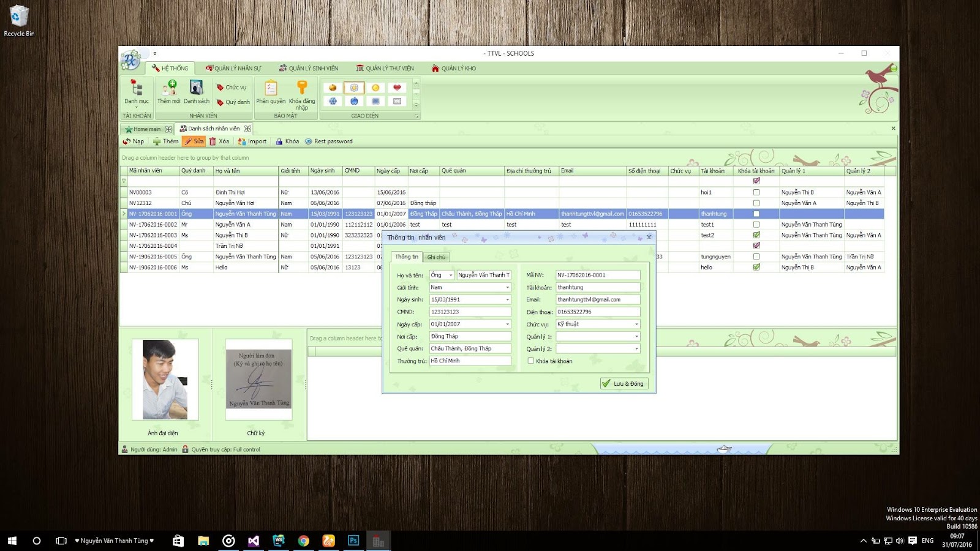Close the Home main tab
This screenshot has width=980, height=551.
click(168, 129)
